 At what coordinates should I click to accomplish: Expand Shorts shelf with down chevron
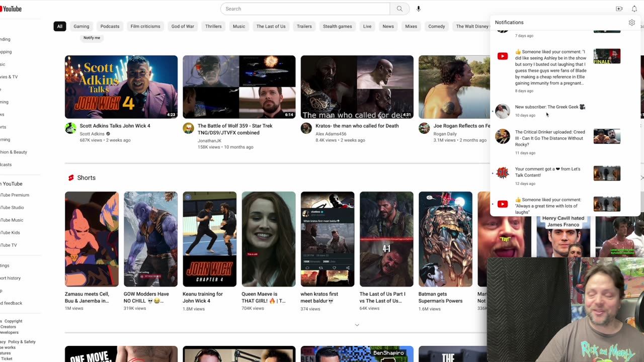pyautogui.click(x=357, y=325)
